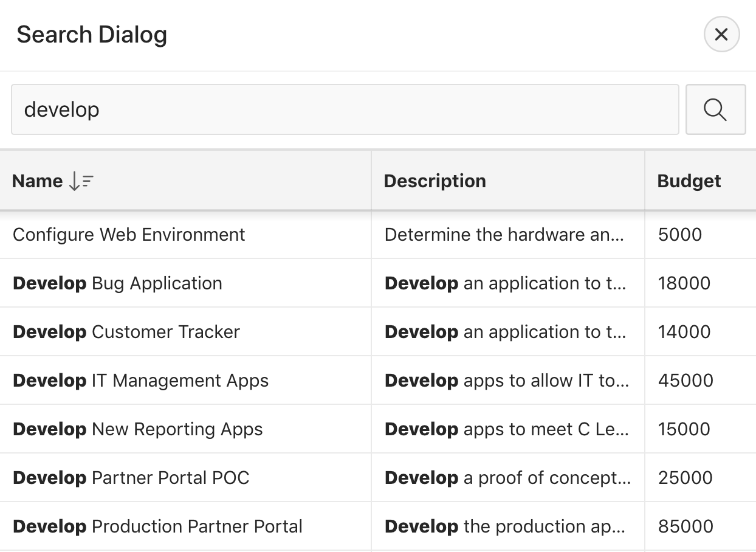Select Configure Web Environment row
The width and height of the screenshot is (756, 552).
[x=129, y=235]
